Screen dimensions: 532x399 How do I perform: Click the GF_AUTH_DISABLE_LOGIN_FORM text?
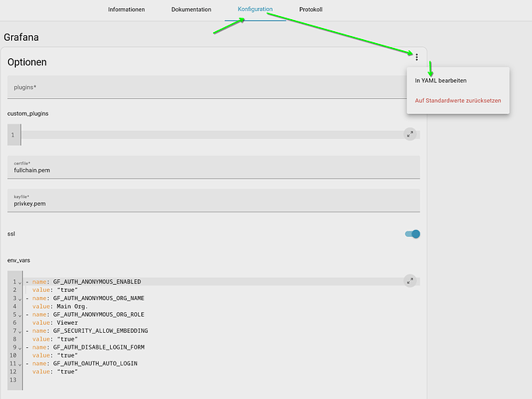click(98, 346)
